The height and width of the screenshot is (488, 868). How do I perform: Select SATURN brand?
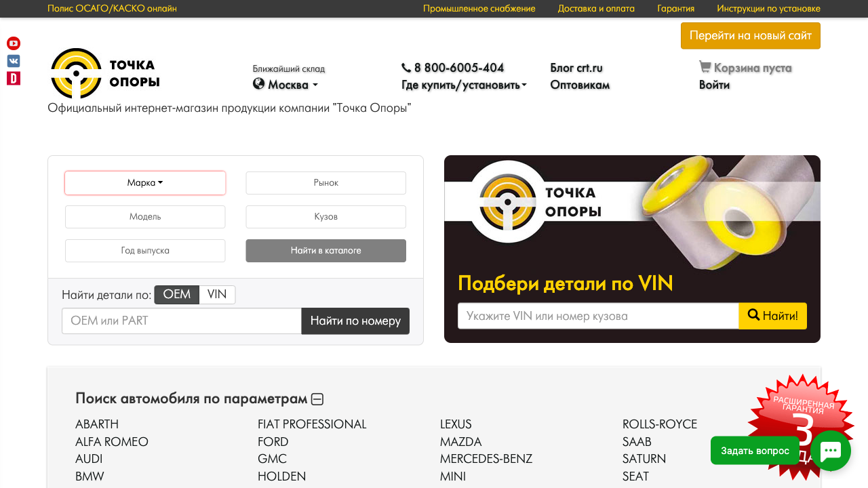coord(644,459)
